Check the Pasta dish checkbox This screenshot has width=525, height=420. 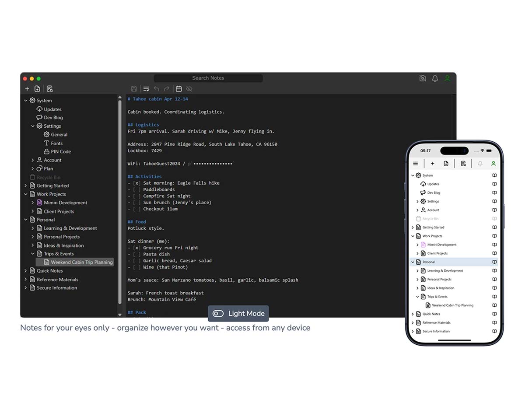tap(137, 254)
